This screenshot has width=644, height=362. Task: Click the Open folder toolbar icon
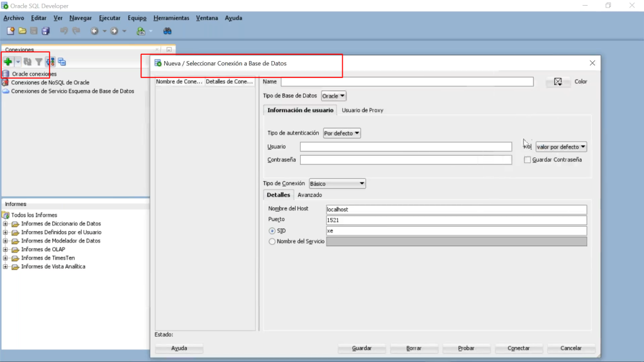[22, 31]
